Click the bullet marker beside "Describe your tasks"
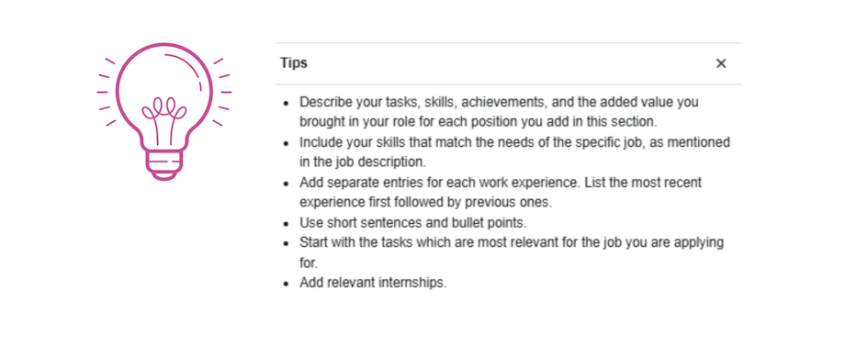The height and width of the screenshot is (357, 868). coord(286,104)
